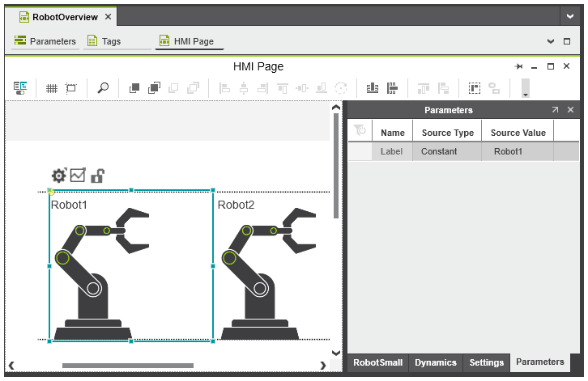This screenshot has height=381, width=588.
Task: Click the Source Type column header
Action: (447, 133)
